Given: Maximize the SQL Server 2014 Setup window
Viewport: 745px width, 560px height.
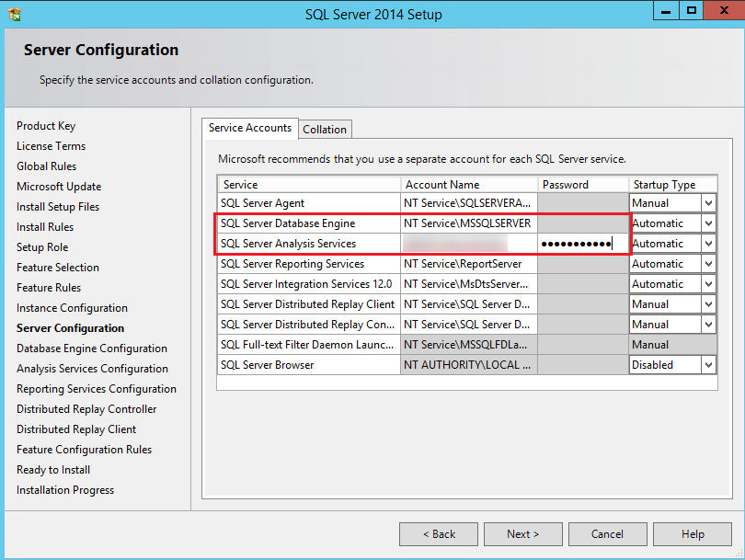Looking at the screenshot, I should coord(692,10).
